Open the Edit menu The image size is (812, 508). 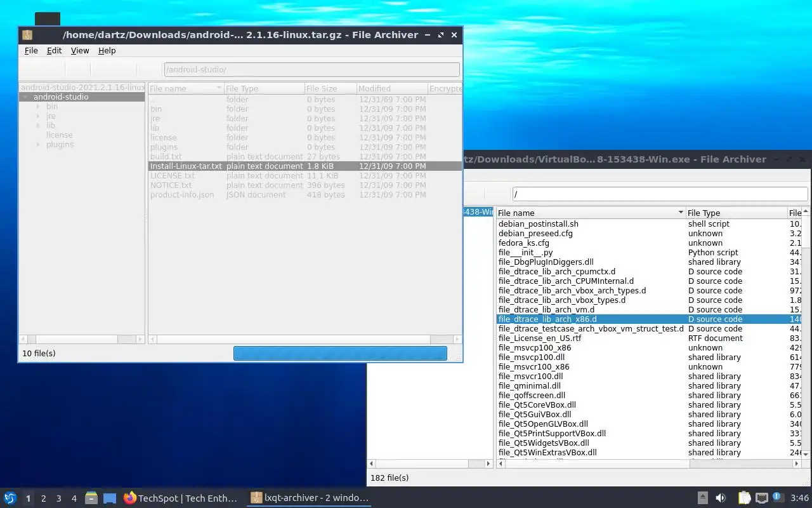tap(55, 51)
